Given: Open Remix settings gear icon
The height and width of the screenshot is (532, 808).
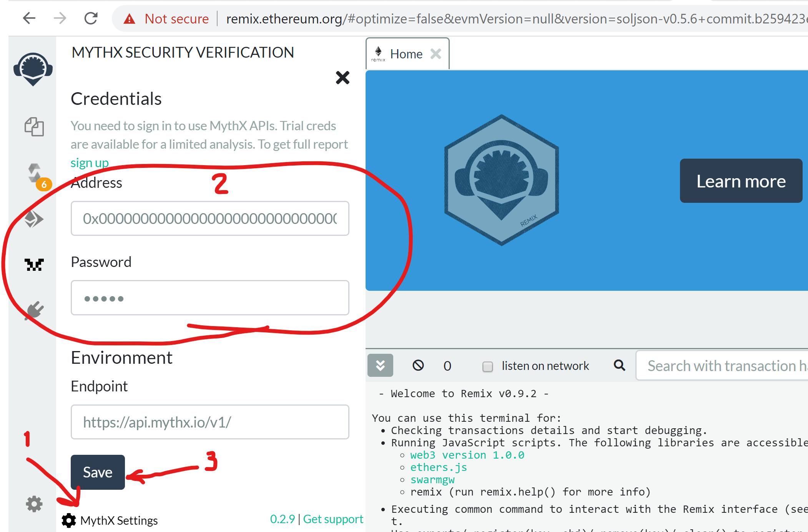Looking at the screenshot, I should pos(34,504).
